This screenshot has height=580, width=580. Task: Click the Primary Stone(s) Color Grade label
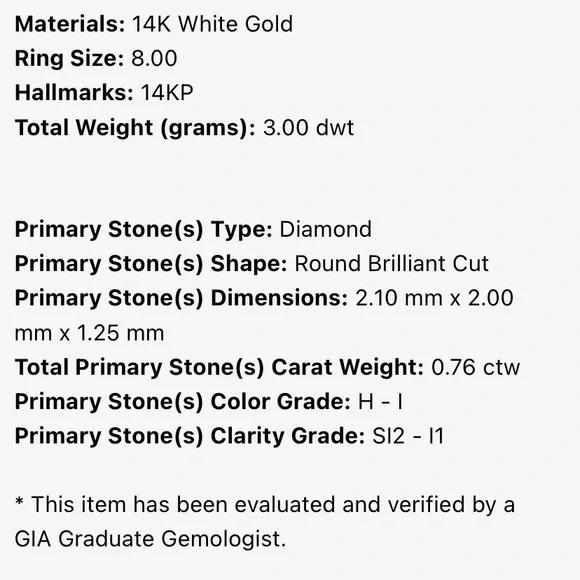pyautogui.click(x=183, y=402)
